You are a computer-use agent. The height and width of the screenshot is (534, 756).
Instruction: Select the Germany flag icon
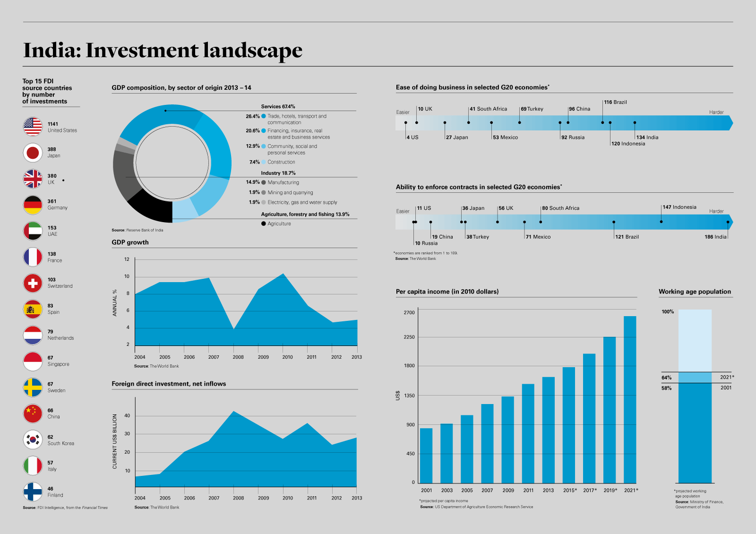tap(33, 205)
